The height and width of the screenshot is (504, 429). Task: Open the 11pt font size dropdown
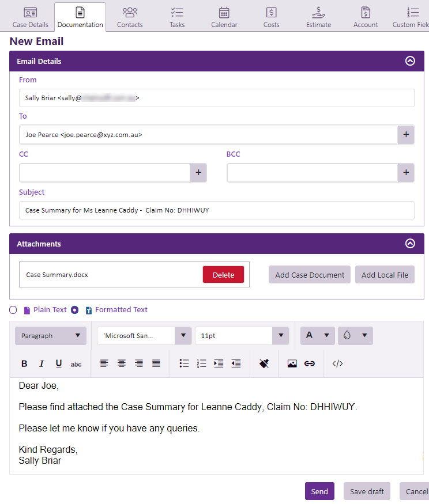[x=242, y=336]
